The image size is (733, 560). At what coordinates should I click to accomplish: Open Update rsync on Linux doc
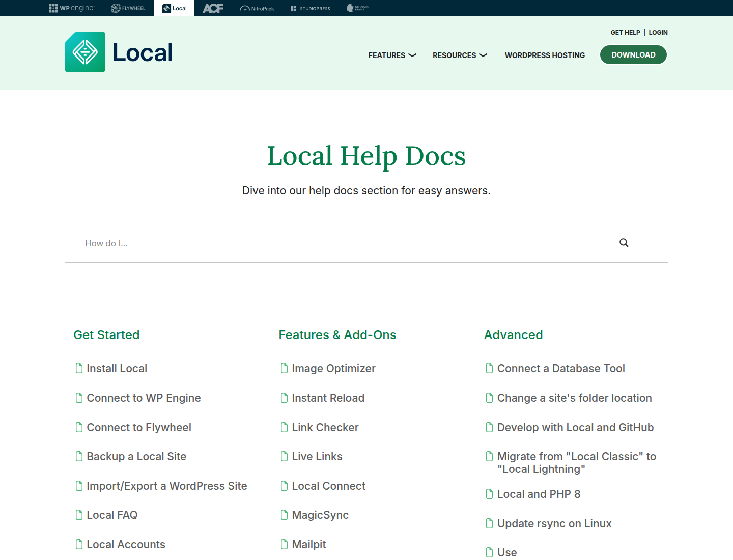(x=554, y=523)
